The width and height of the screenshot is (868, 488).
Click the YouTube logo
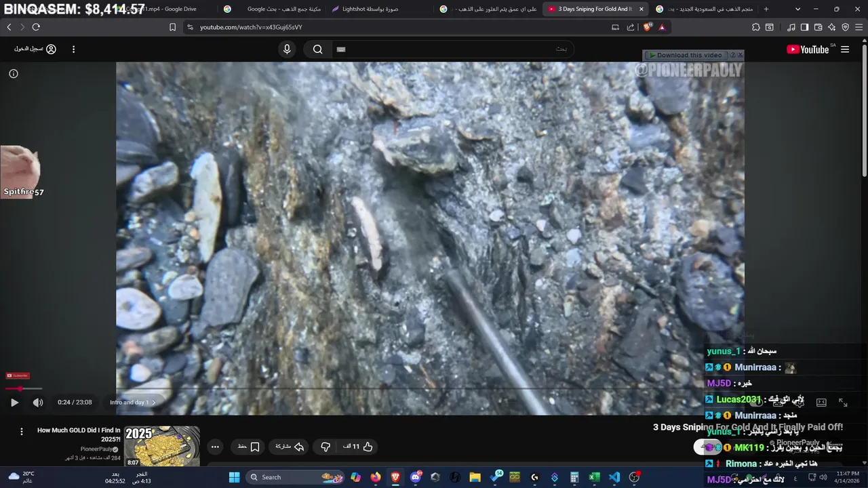point(808,49)
